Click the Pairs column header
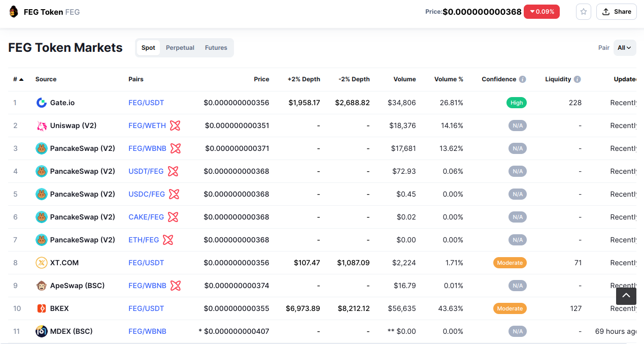Screen dimensions: 644x344 pyautogui.click(x=136, y=79)
